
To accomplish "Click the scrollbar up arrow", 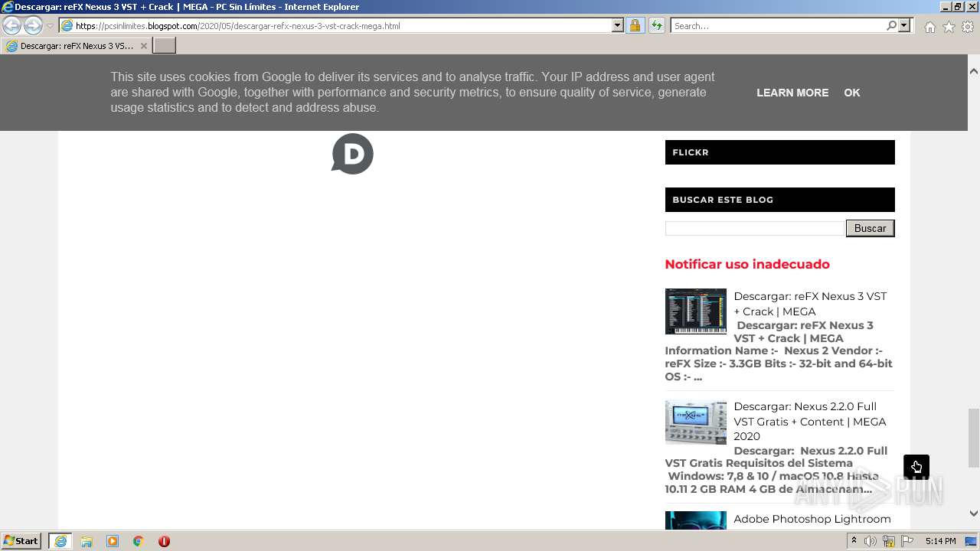I will [x=974, y=70].
